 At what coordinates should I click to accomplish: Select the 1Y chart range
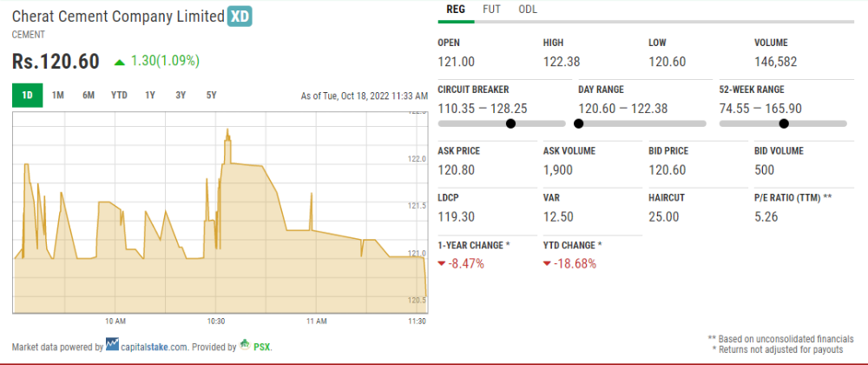[x=150, y=96]
